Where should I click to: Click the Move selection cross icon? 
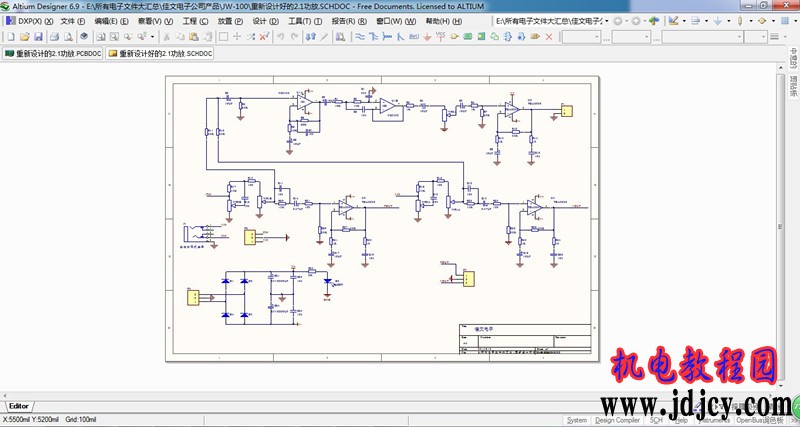(x=237, y=37)
